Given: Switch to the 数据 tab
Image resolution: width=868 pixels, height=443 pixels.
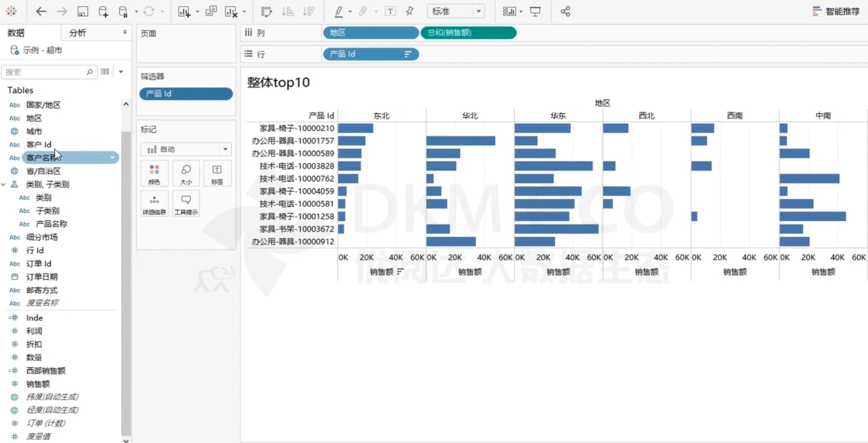Looking at the screenshot, I should point(16,33).
